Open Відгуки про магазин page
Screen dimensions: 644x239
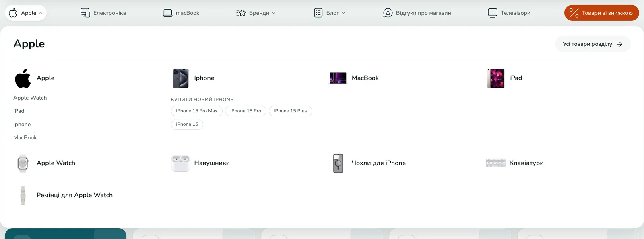[x=423, y=13]
